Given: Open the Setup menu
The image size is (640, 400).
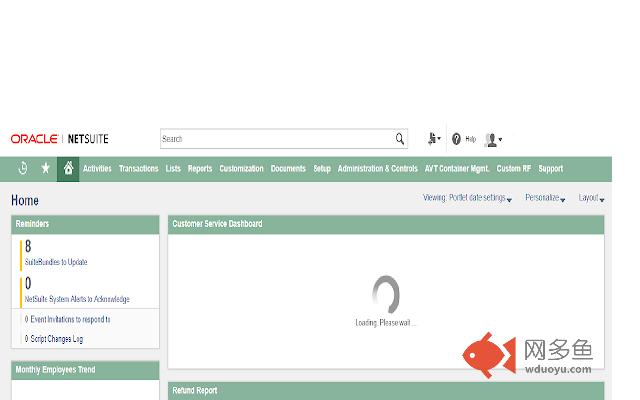Looking at the screenshot, I should (x=322, y=169).
